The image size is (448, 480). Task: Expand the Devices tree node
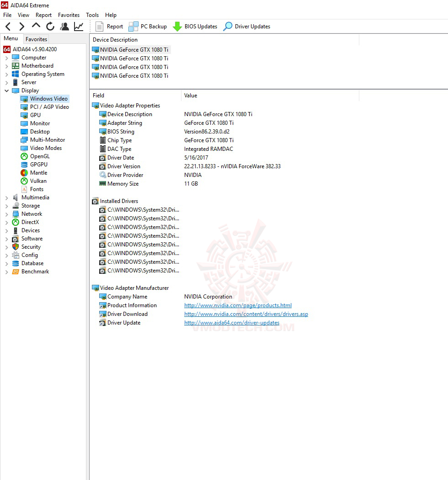pos(6,231)
